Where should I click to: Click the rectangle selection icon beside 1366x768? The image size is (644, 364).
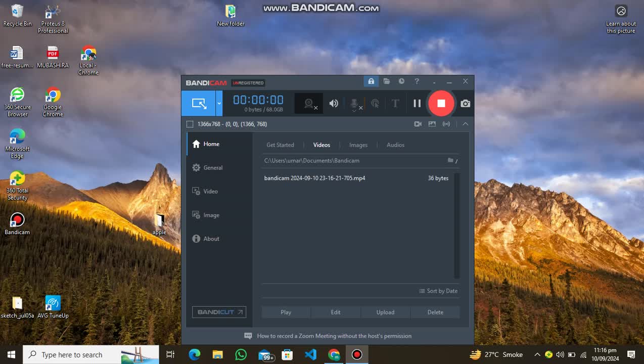pos(190,124)
